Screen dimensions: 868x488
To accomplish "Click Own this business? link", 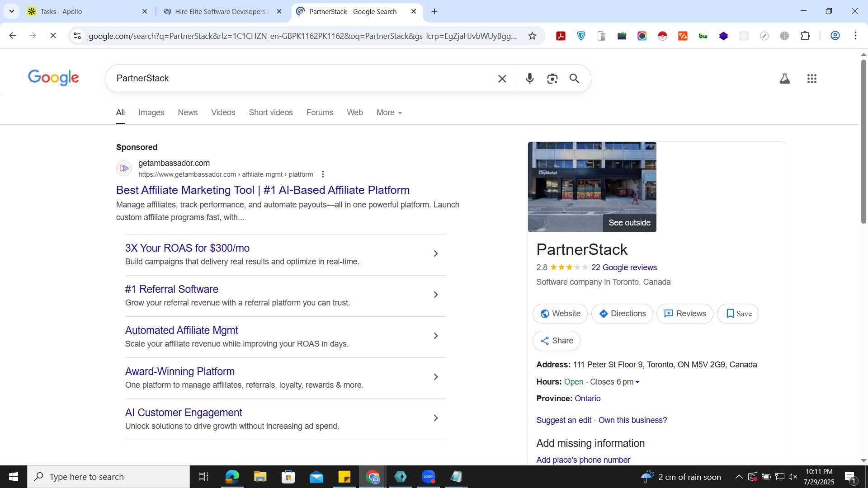I will 632,421.
